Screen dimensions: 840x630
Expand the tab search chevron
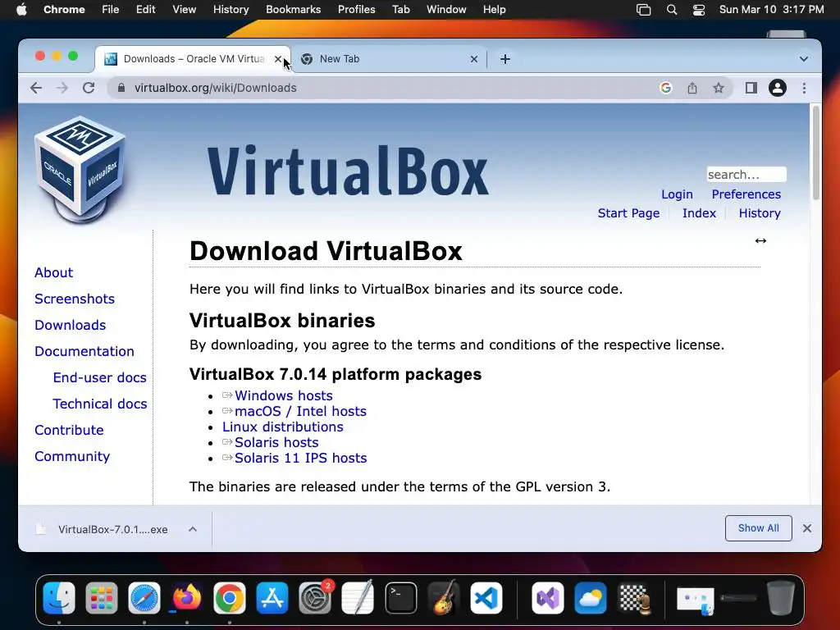(804, 59)
